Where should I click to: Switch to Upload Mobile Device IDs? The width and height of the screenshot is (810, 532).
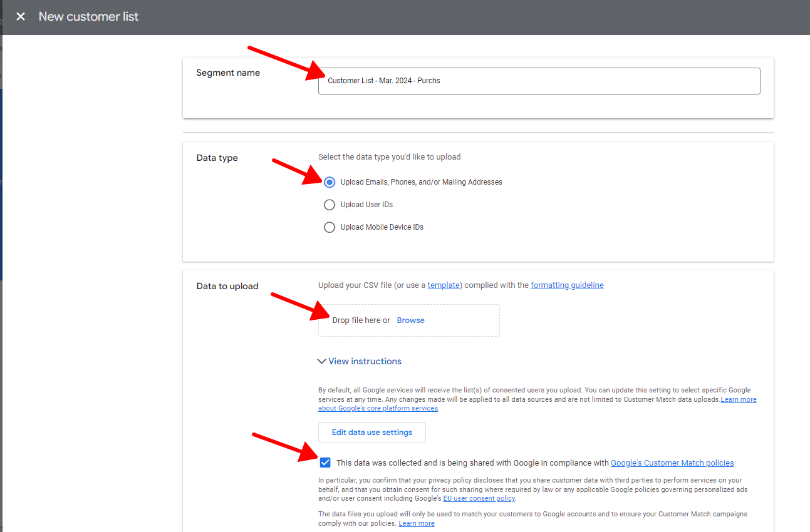(330, 227)
